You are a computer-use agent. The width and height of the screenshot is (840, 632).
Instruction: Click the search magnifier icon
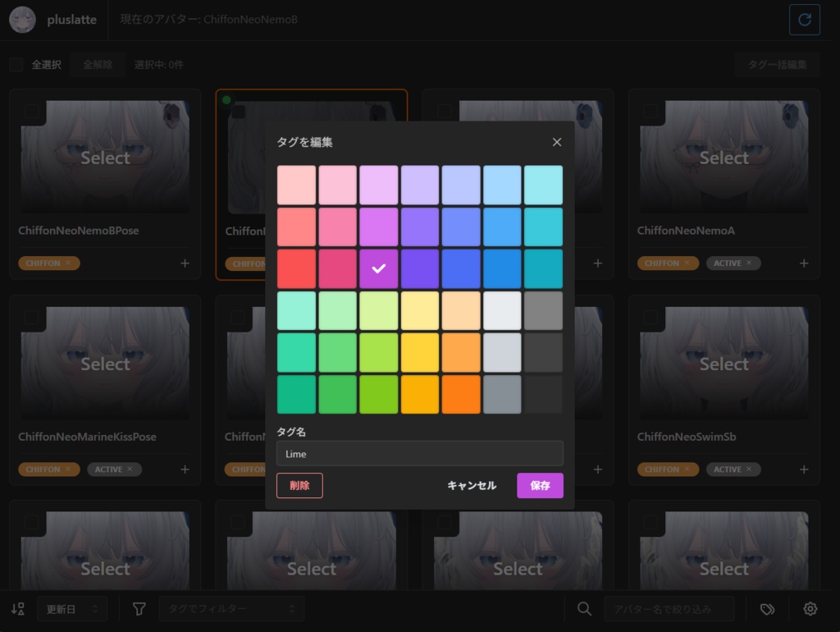585,608
